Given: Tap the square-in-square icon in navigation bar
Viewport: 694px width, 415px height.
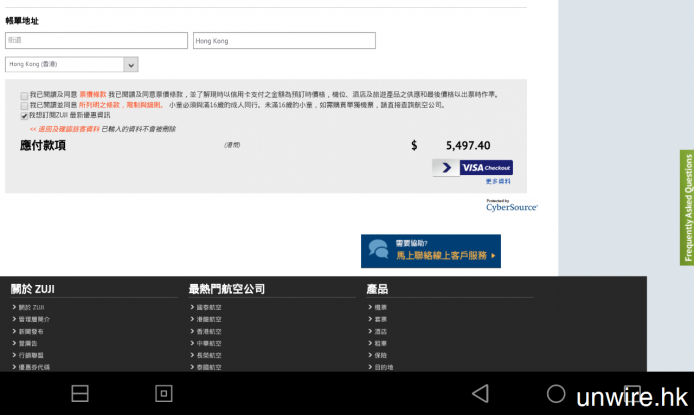Looking at the screenshot, I should point(164,393).
